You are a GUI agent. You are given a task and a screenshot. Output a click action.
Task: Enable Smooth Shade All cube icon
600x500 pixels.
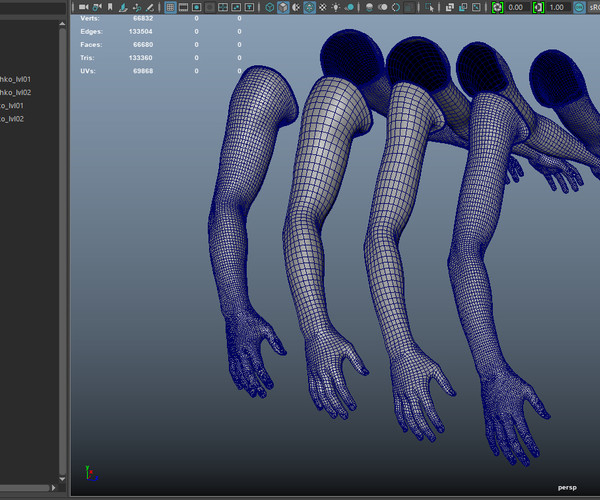(284, 7)
